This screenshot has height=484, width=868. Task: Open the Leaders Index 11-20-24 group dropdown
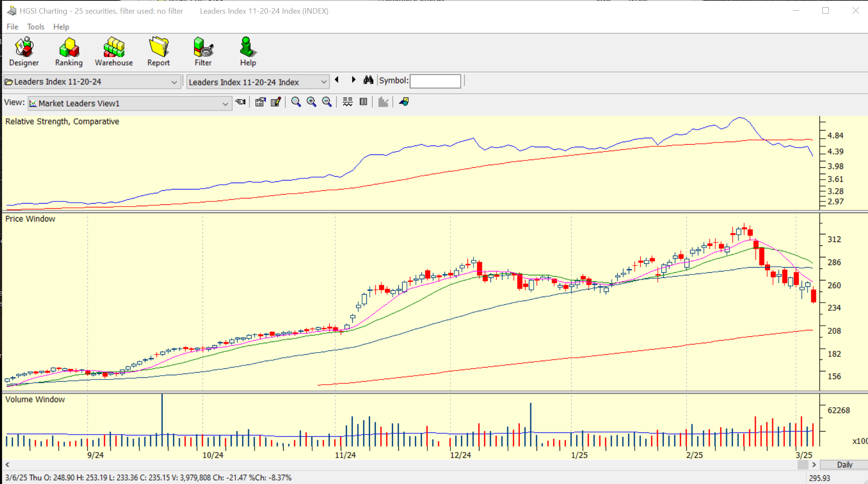91,82
